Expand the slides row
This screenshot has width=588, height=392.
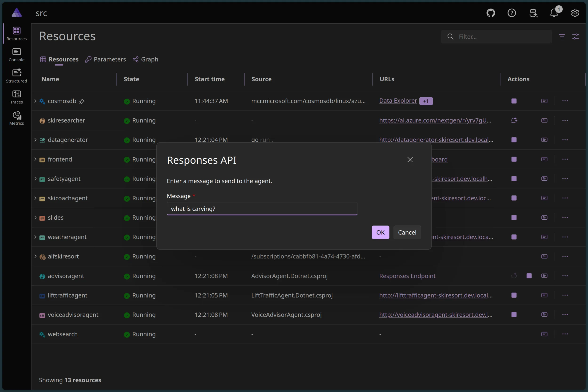click(x=35, y=218)
